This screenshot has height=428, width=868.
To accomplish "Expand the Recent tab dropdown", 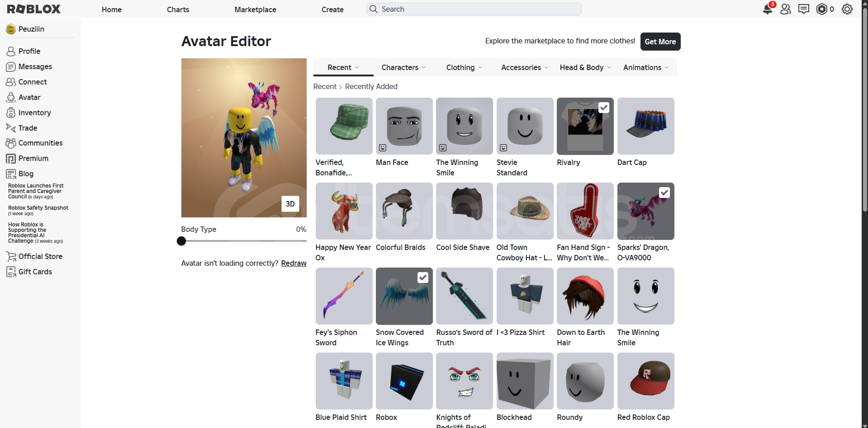I will pos(343,67).
